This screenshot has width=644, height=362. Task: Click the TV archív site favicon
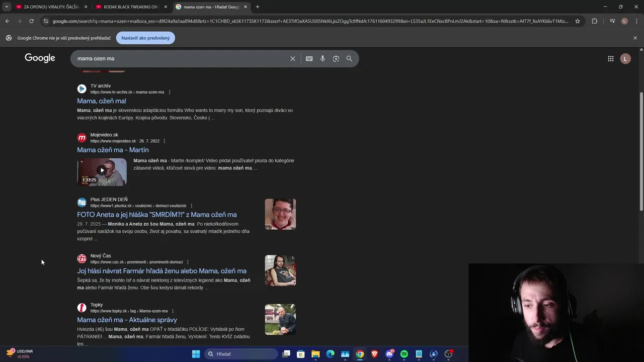pos(82,89)
